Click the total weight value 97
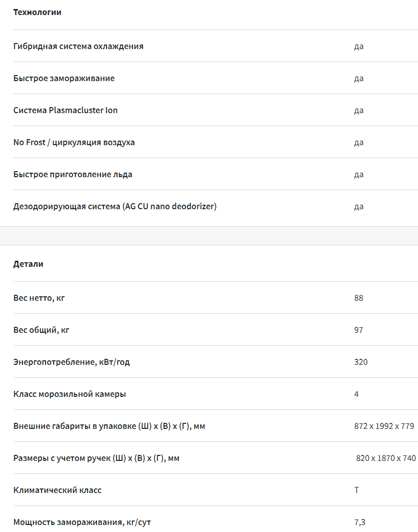Image resolution: width=418 pixels, height=532 pixels. click(x=358, y=330)
